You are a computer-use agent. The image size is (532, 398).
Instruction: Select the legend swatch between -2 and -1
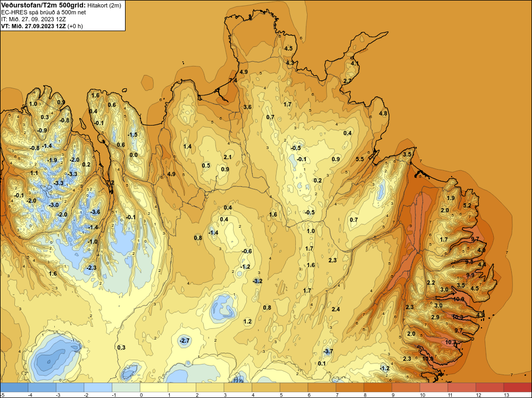(98, 387)
